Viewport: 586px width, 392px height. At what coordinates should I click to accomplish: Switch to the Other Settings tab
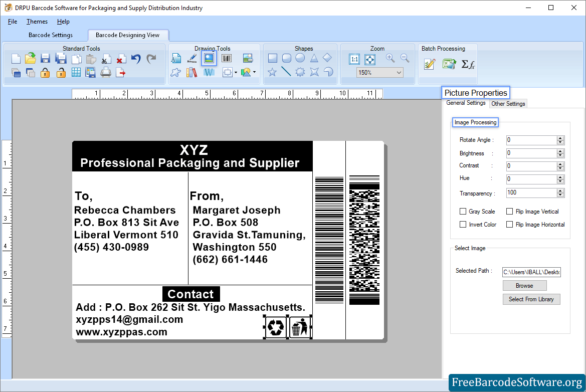(508, 104)
